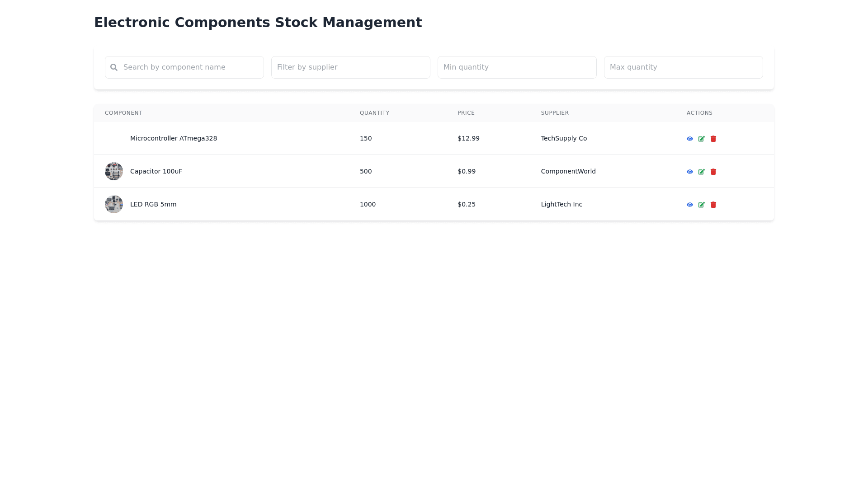The height and width of the screenshot is (488, 868).
Task: Click the Quantity column header
Action: pos(374,113)
